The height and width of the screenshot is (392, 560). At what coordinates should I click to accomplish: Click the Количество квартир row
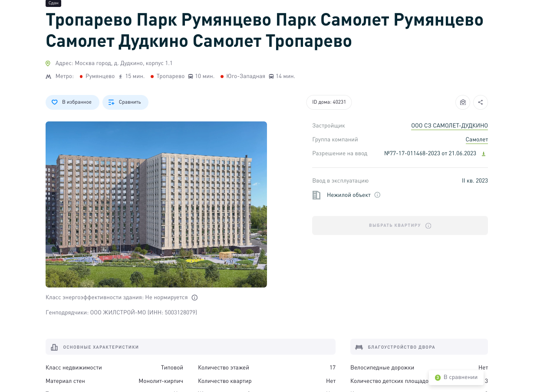tap(267, 381)
